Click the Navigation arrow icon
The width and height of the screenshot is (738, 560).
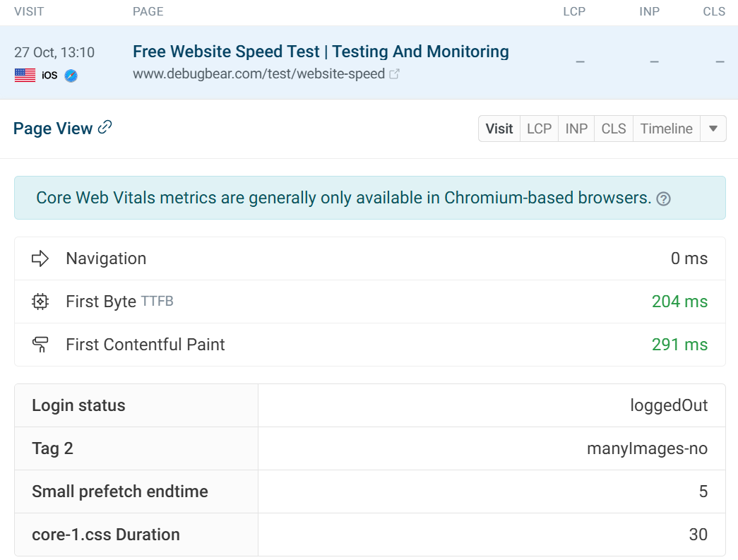pyautogui.click(x=40, y=258)
